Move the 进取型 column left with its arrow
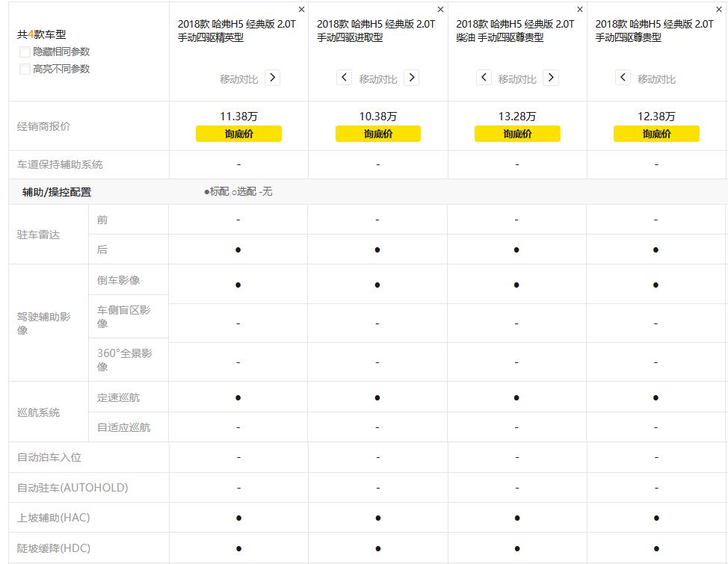This screenshot has width=728, height=564. [x=343, y=77]
